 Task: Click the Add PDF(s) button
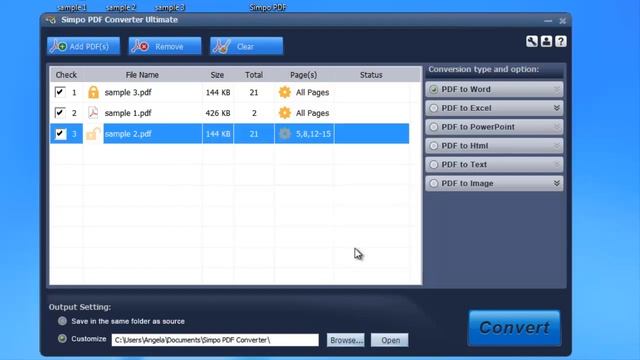[83, 46]
